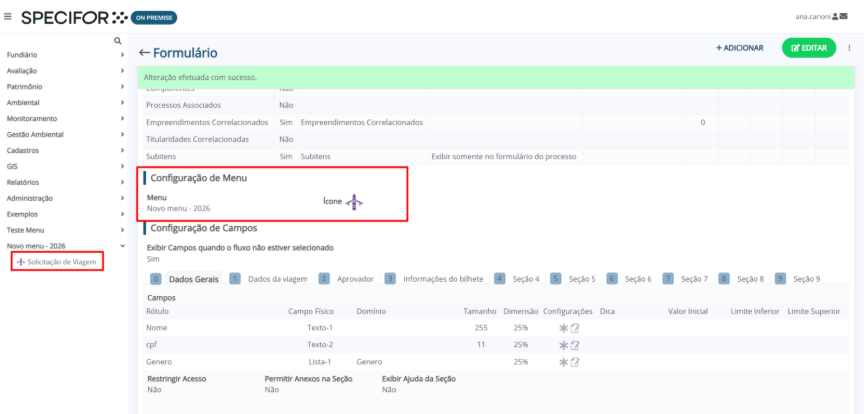864x414 pixels.
Task: Click the airplane icon next to Ícone label
Action: point(354,202)
